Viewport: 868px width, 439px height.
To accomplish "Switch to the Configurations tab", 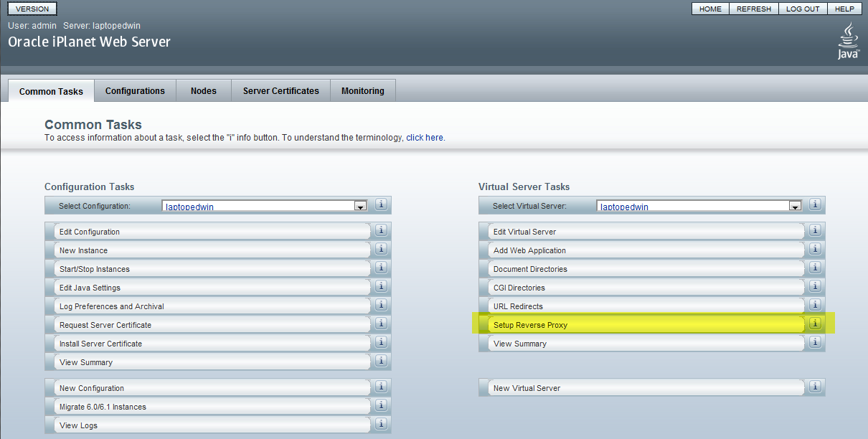I will (135, 91).
